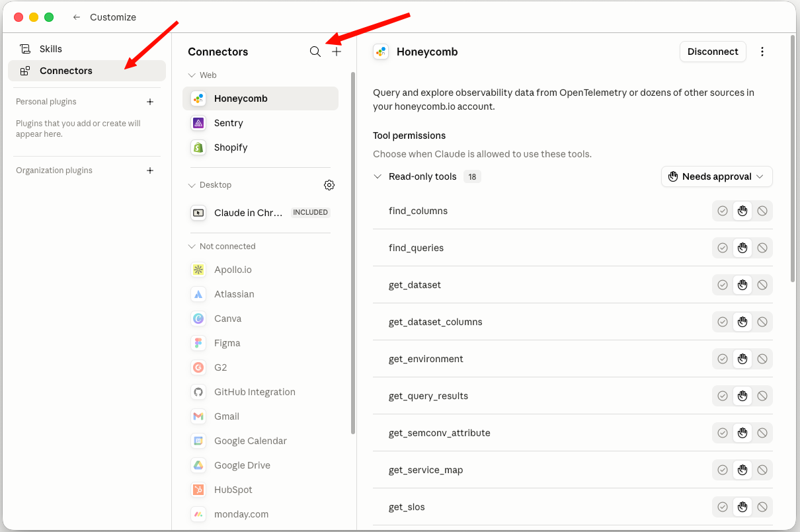The width and height of the screenshot is (800, 532).
Task: Click the Personal plugins heading
Action: [x=46, y=102]
